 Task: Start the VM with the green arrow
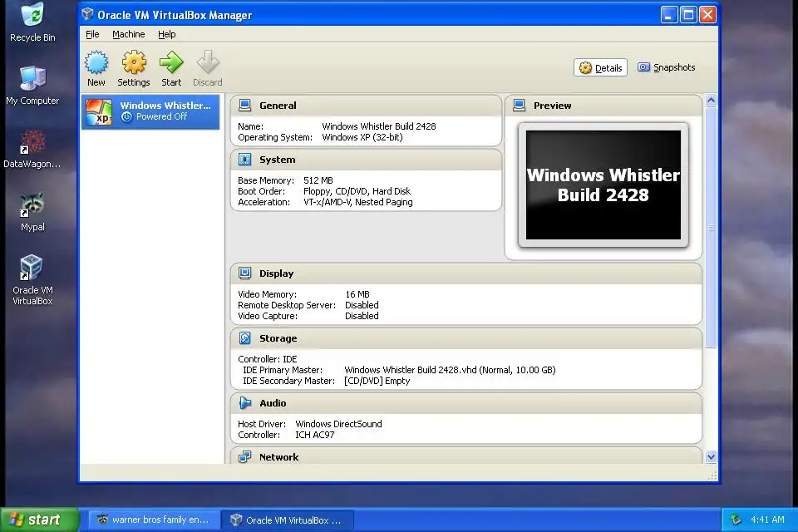click(171, 62)
